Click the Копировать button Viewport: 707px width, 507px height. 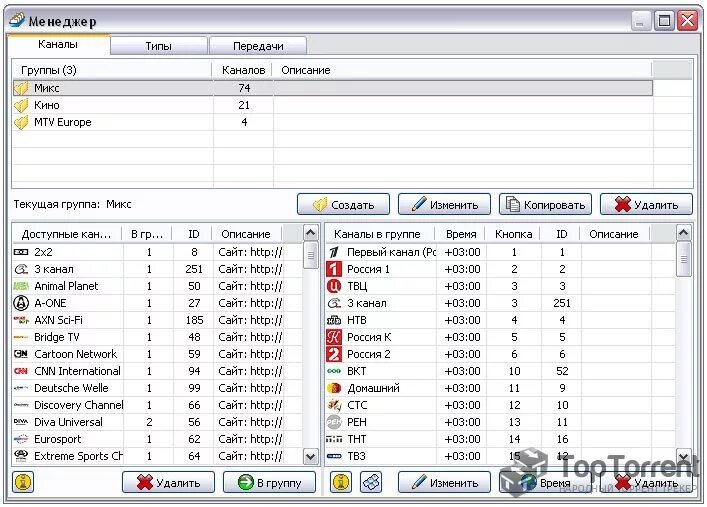click(546, 204)
